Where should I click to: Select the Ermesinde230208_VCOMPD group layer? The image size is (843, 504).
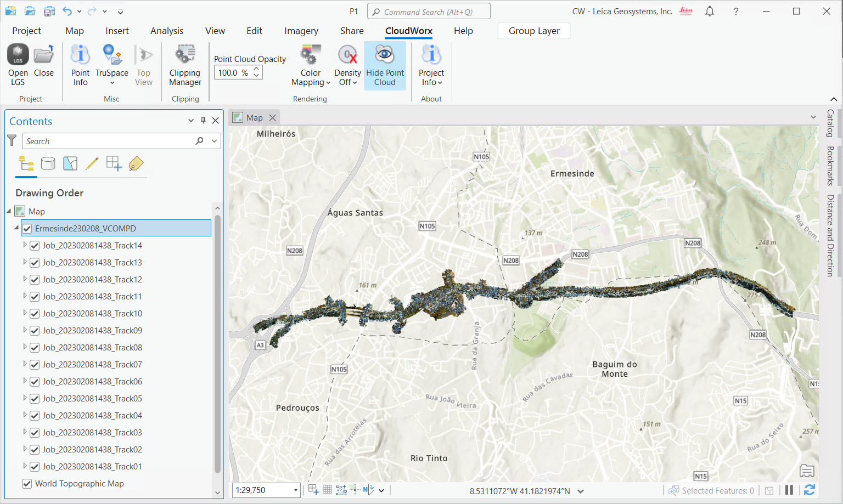[86, 229]
